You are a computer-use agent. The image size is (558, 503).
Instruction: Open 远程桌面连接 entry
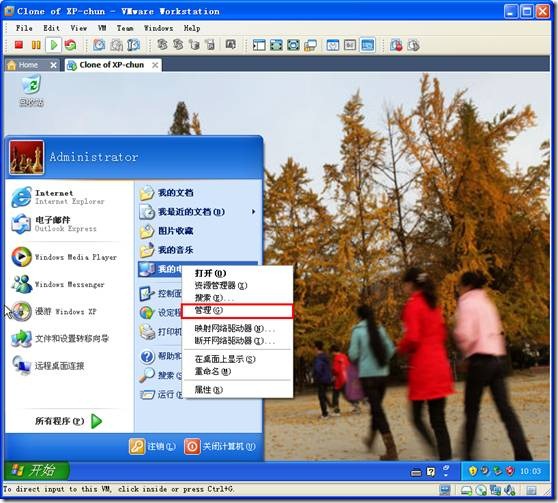[x=68, y=366]
